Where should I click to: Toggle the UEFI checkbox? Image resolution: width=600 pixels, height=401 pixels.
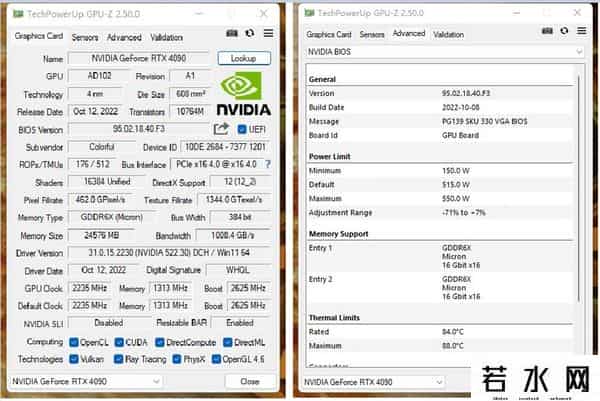pyautogui.click(x=242, y=129)
